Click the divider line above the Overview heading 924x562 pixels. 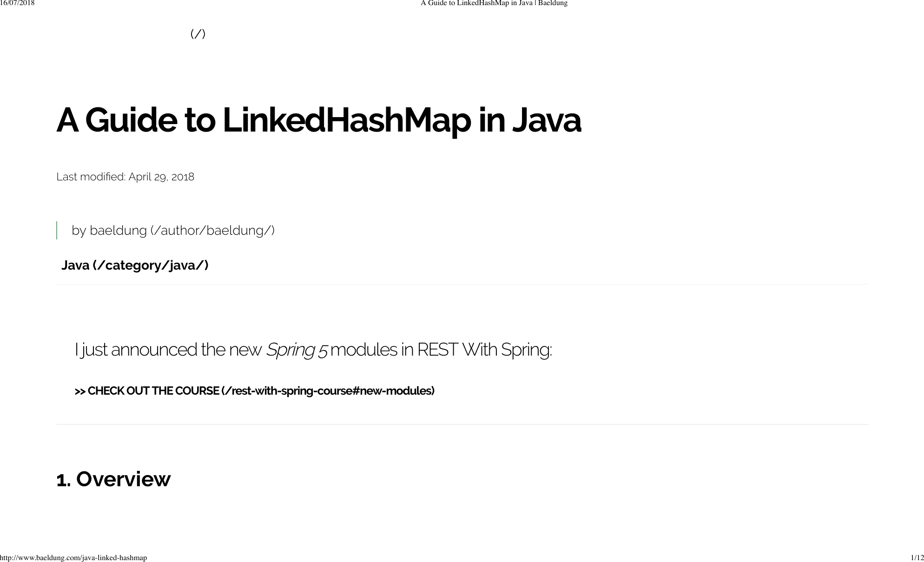pos(462,424)
